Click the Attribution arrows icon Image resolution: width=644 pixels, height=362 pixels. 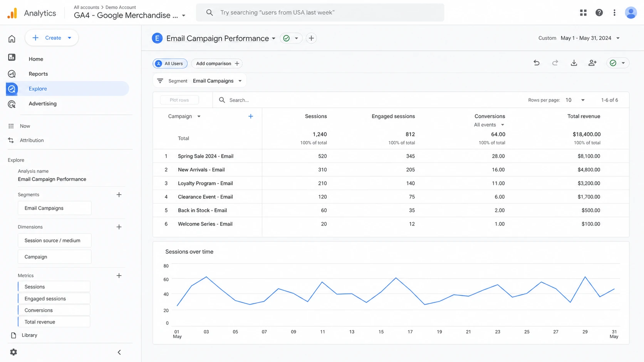click(11, 140)
